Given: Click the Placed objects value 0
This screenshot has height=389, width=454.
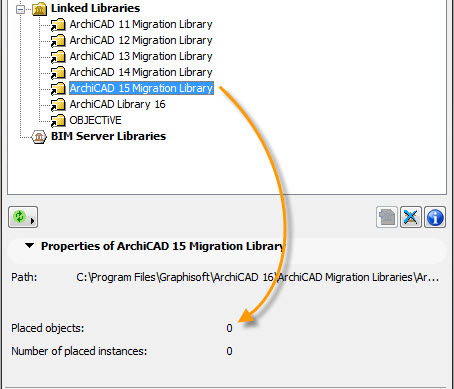Looking at the screenshot, I should 229,328.
